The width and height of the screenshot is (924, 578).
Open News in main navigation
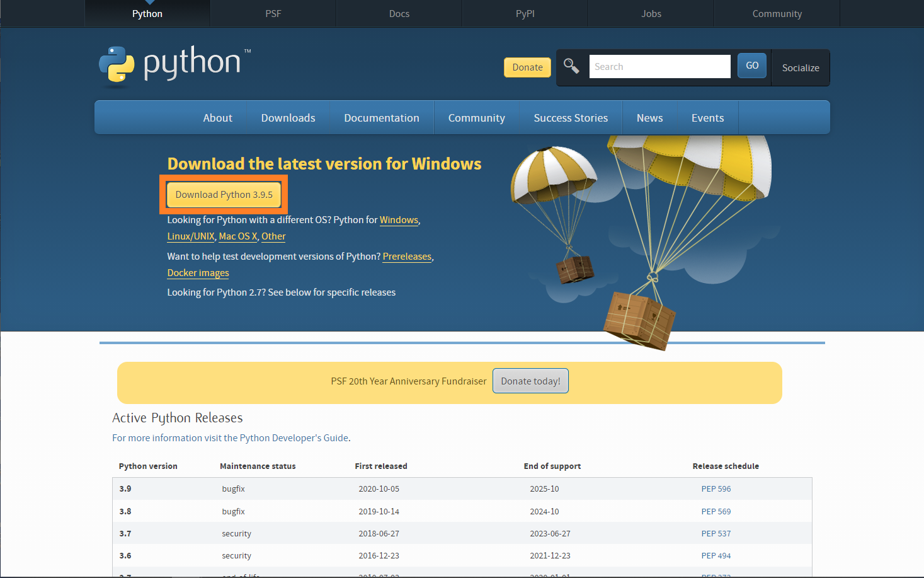pos(649,118)
